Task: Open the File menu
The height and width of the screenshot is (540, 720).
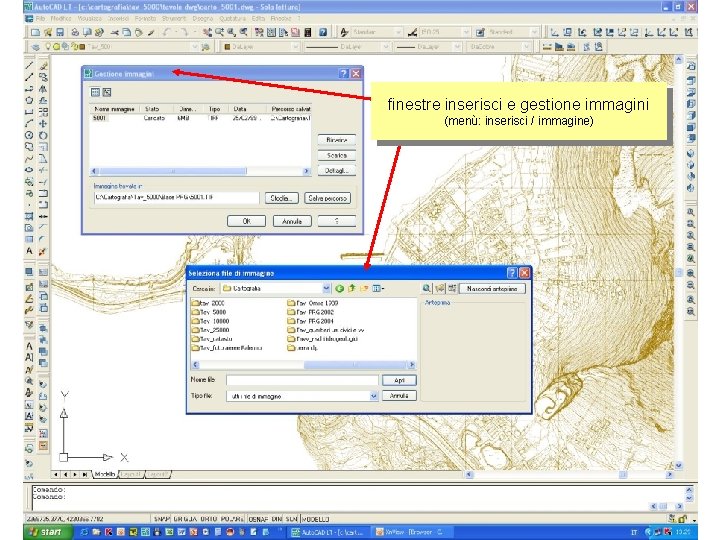Action: coord(40,18)
